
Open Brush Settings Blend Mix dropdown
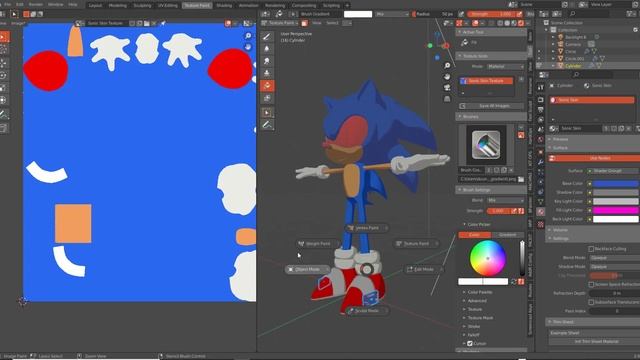pos(505,200)
